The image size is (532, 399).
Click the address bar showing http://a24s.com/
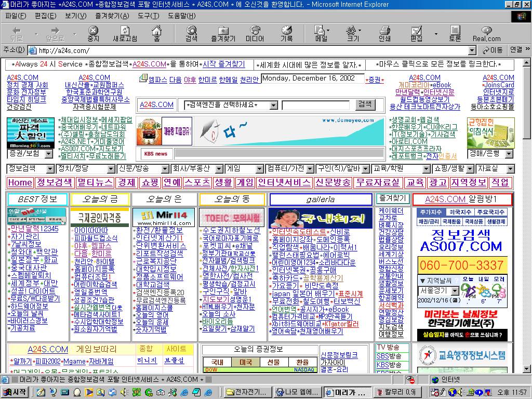click(x=252, y=50)
